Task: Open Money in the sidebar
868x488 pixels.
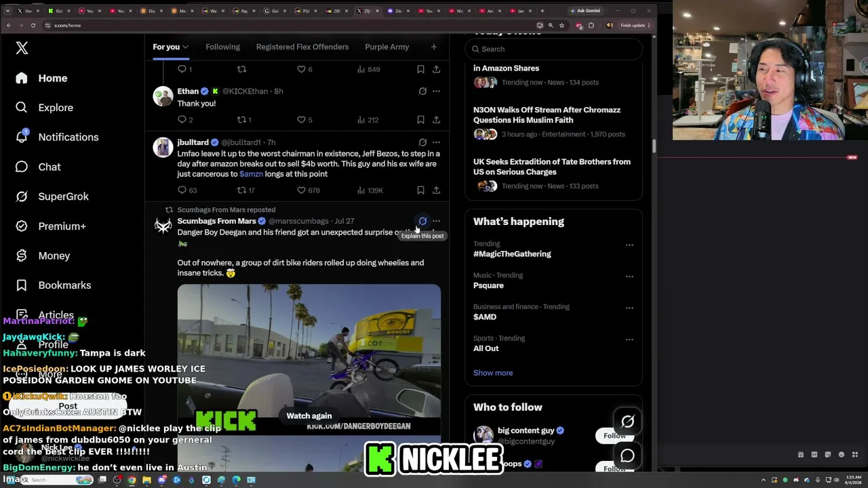Action: 43,256
